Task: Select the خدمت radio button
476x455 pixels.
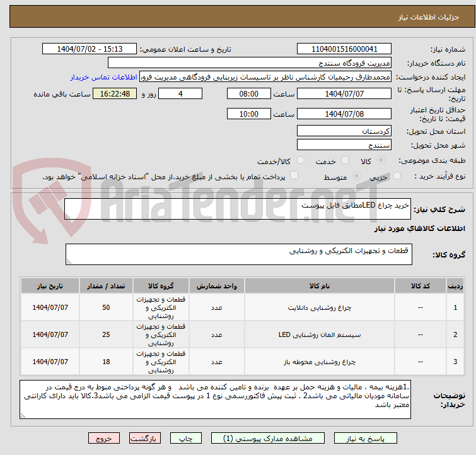Action: click(345, 160)
